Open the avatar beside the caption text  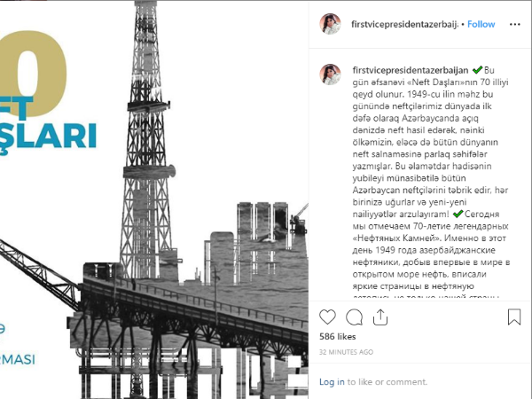[x=331, y=74]
